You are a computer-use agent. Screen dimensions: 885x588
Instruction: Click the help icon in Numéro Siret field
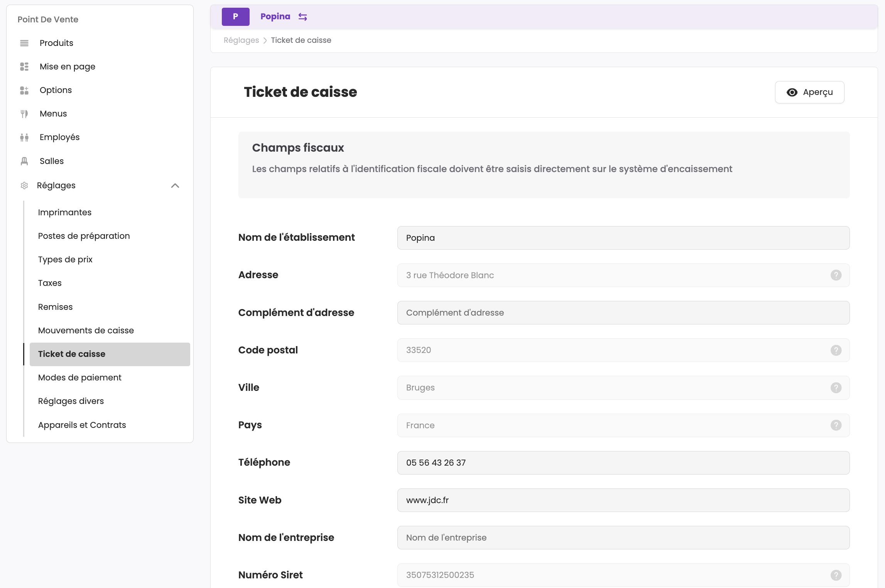[836, 575]
